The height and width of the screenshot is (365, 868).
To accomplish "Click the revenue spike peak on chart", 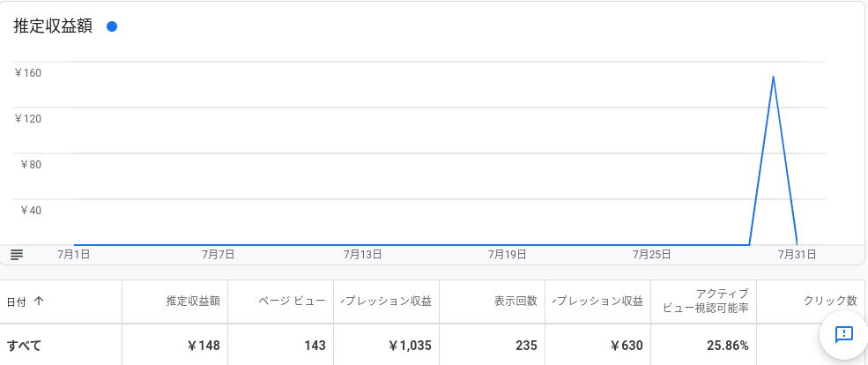I will (x=773, y=77).
